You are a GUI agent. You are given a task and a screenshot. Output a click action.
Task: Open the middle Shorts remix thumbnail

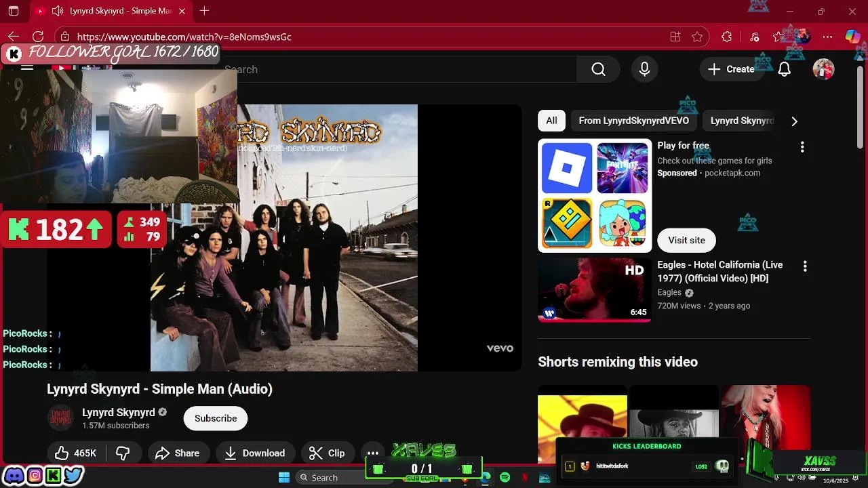point(674,423)
